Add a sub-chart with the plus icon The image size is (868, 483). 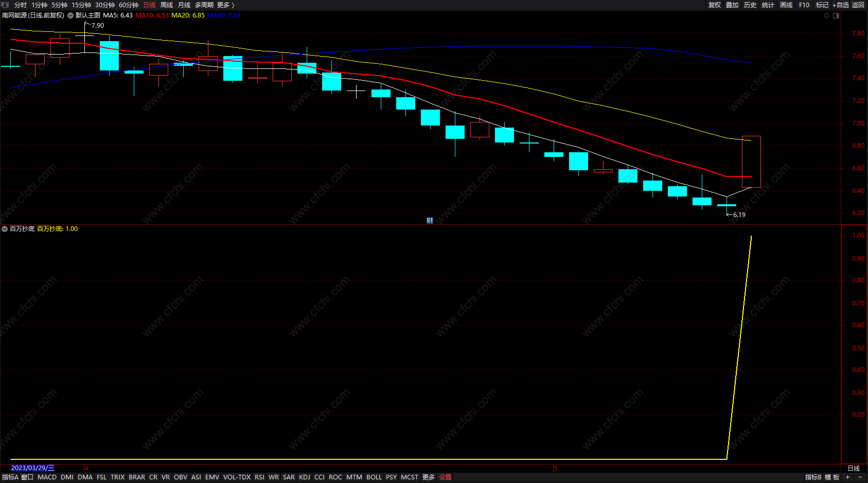coord(847,477)
